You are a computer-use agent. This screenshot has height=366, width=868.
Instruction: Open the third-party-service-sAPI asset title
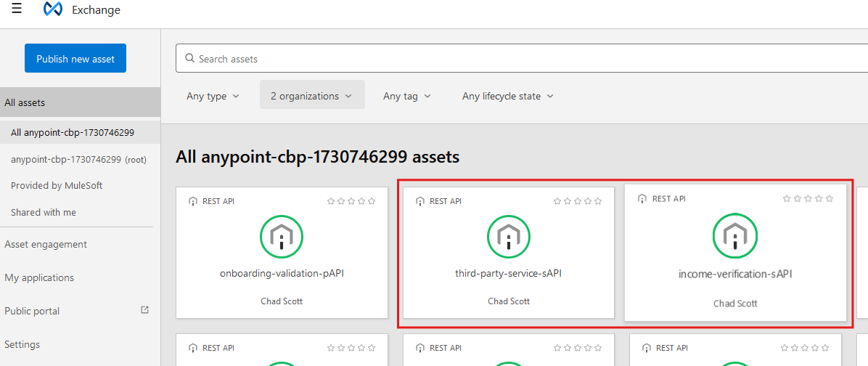509,273
